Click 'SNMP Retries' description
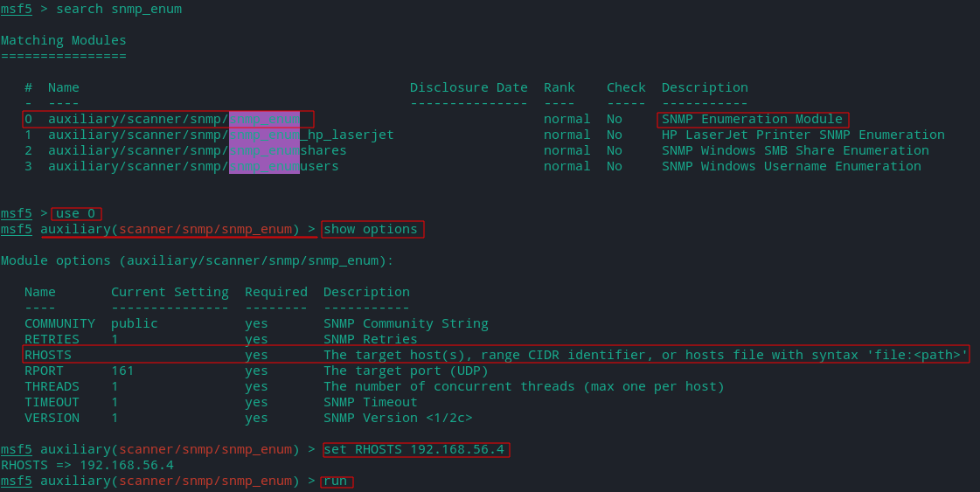 point(370,339)
